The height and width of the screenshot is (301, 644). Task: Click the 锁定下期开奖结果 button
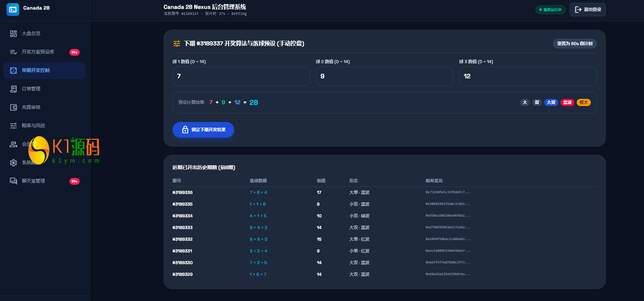(203, 130)
